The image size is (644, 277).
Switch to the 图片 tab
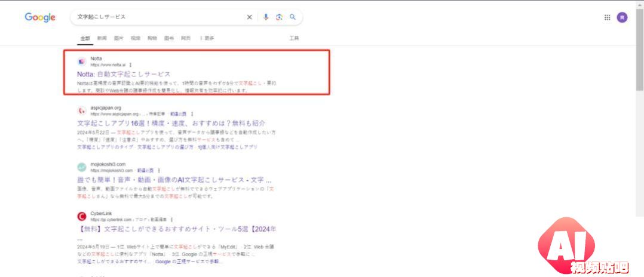pyautogui.click(x=119, y=38)
